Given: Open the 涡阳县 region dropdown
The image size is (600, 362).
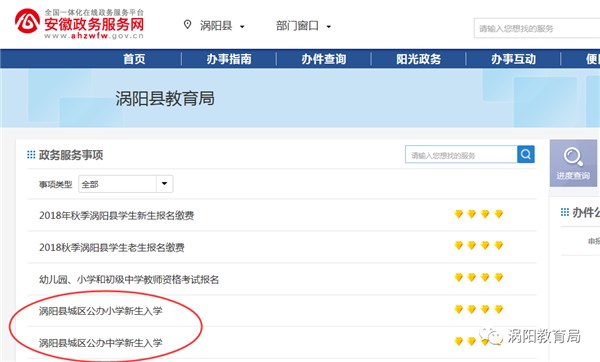Looking at the screenshot, I should (222, 26).
